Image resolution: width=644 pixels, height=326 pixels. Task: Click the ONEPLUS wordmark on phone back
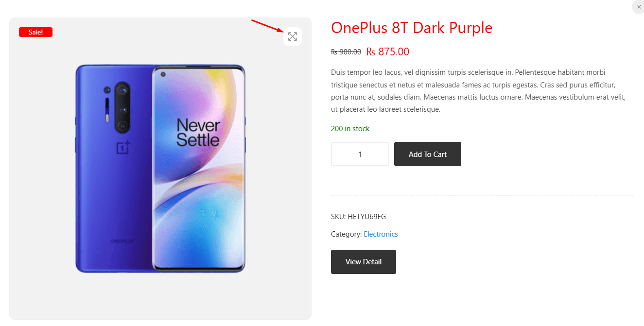(122, 241)
